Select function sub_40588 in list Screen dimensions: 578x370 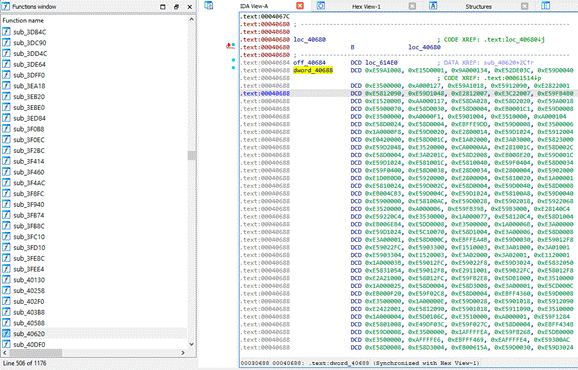point(29,323)
